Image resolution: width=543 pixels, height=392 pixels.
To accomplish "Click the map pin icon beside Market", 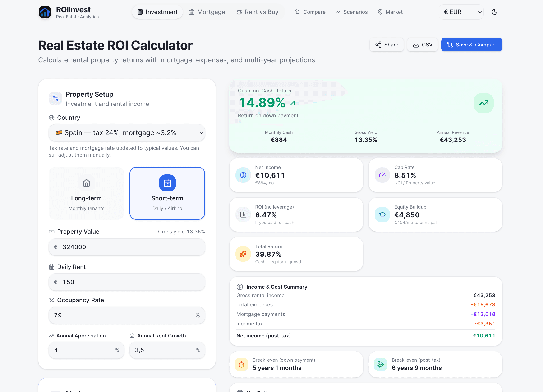I will [380, 12].
